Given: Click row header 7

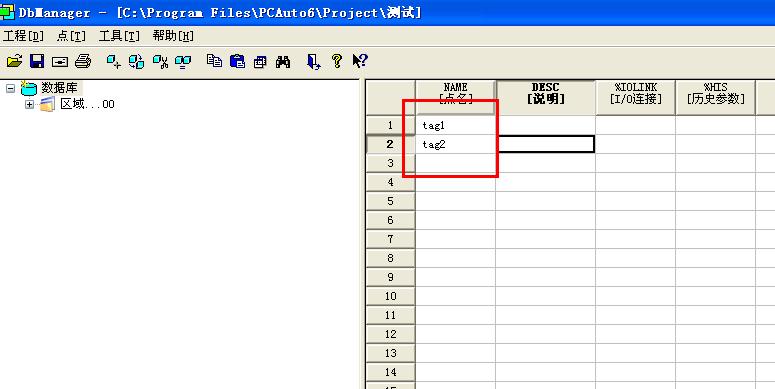Looking at the screenshot, I should pos(390,239).
